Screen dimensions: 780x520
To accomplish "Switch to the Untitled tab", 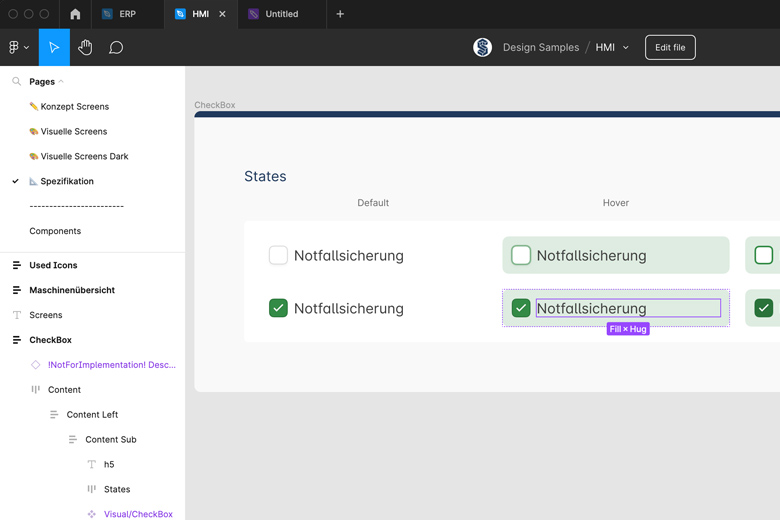I will [282, 14].
